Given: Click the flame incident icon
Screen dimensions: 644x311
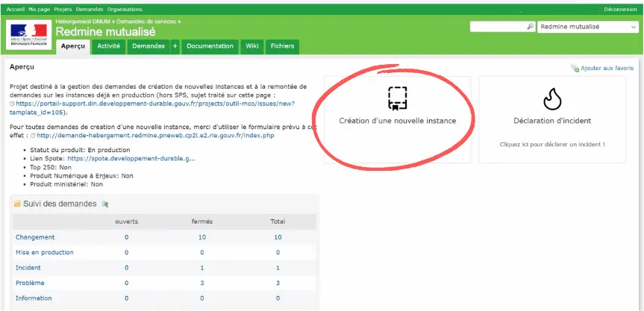Looking at the screenshot, I should pos(552,99).
